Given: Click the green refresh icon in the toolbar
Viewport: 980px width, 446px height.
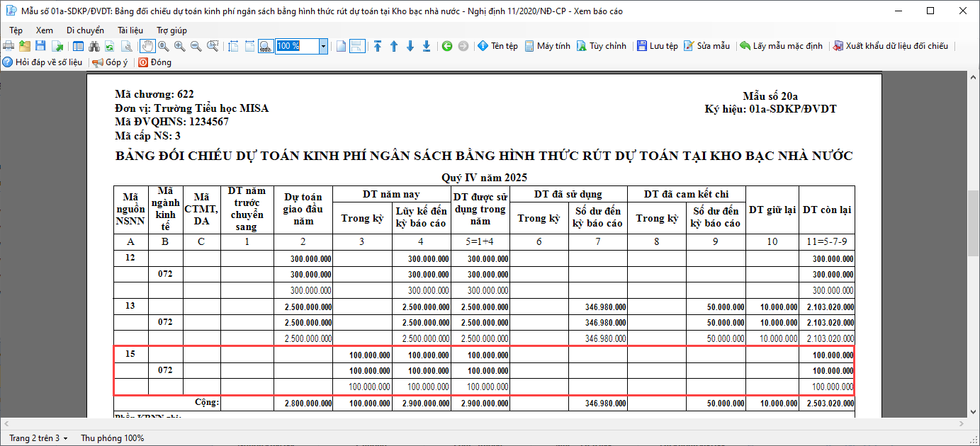Looking at the screenshot, I should 110,46.
